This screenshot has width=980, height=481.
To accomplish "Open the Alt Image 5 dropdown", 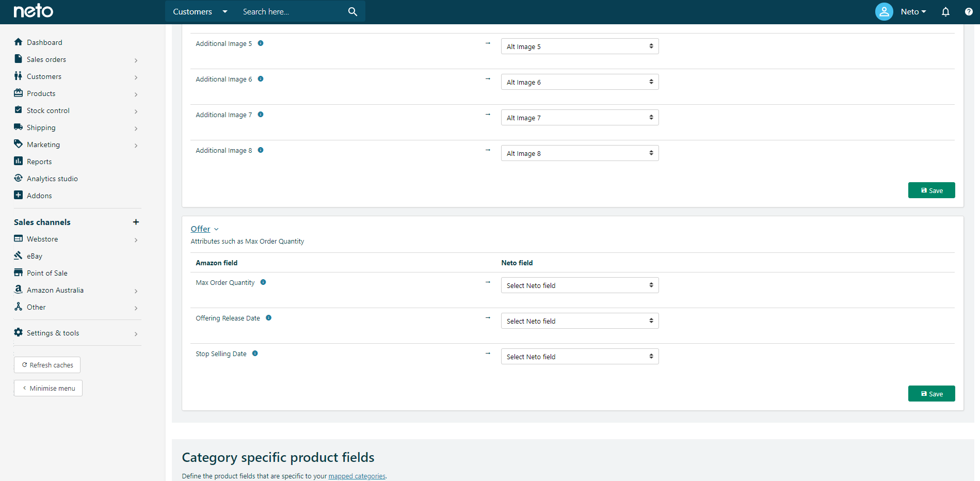I will [x=580, y=46].
